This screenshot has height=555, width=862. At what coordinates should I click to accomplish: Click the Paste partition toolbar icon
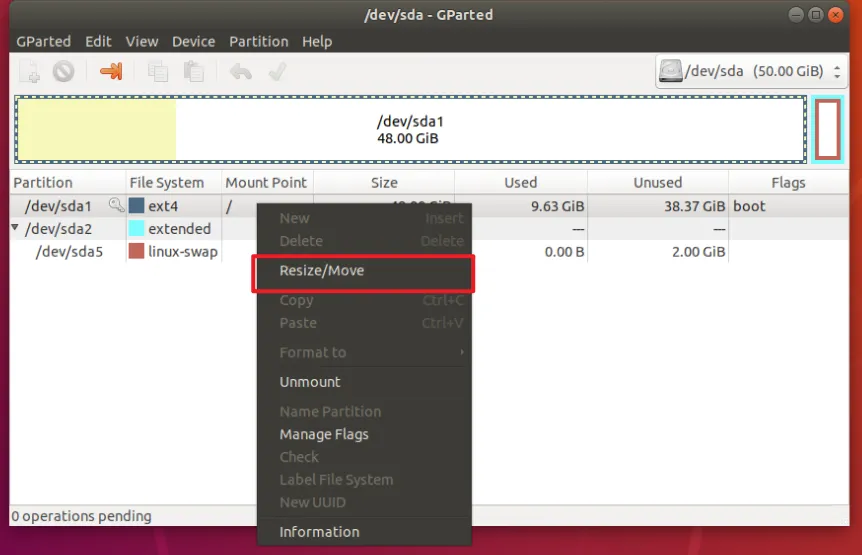pos(194,71)
